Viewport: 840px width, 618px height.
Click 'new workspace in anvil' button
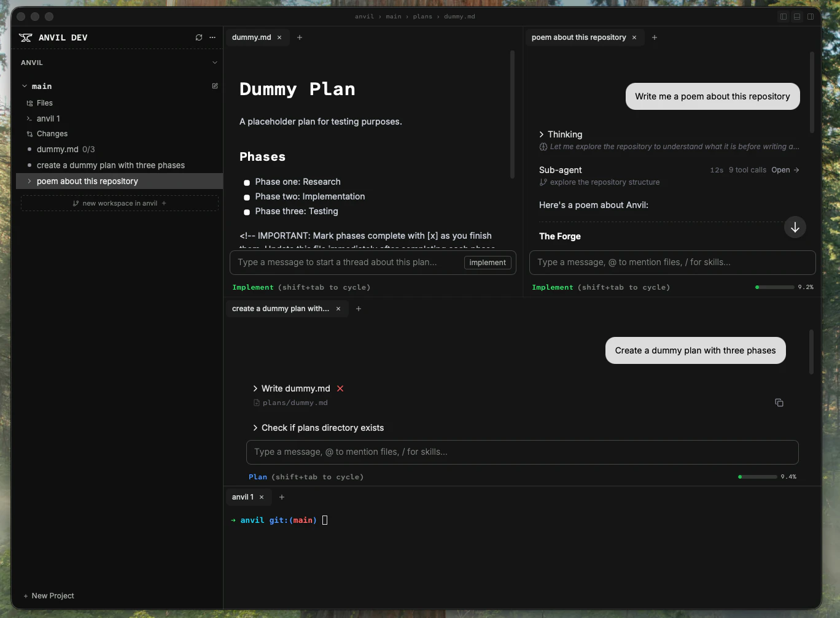(x=120, y=203)
